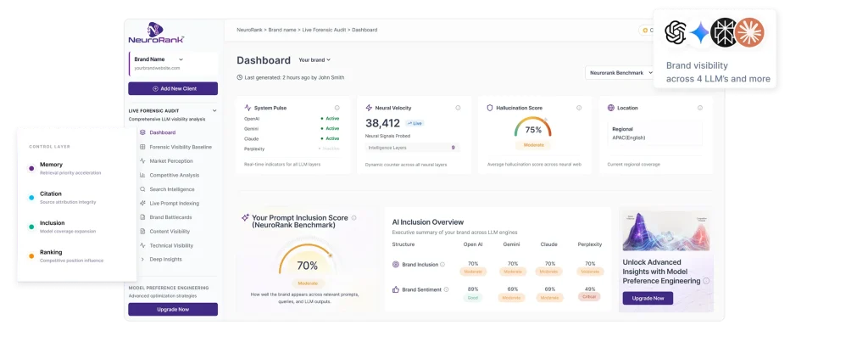Click Upgrade Now in the promo card

tap(648, 298)
